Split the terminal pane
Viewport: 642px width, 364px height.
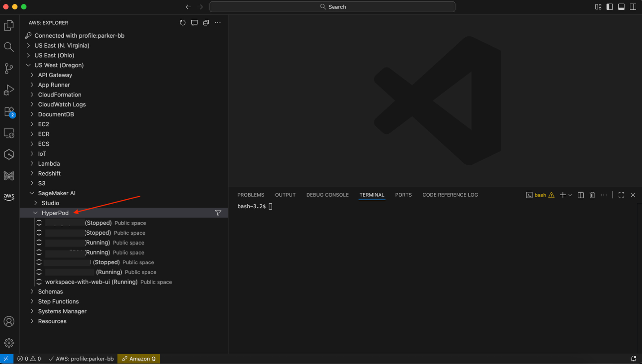(580, 195)
